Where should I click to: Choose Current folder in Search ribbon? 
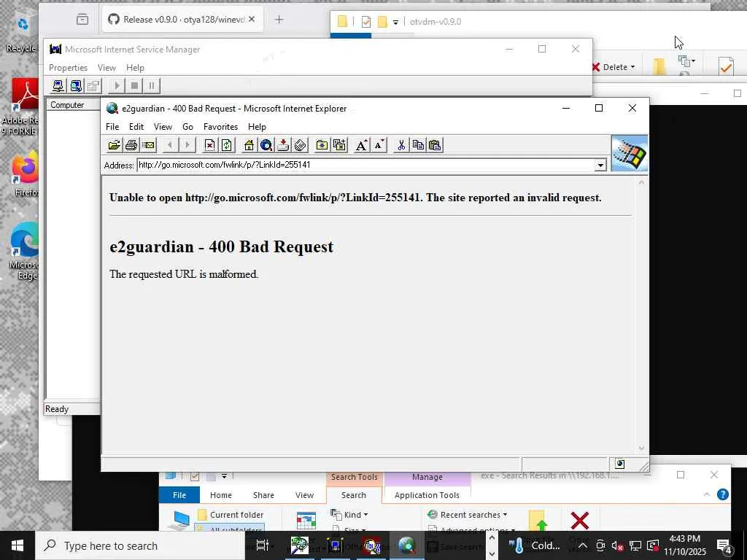coord(231,515)
